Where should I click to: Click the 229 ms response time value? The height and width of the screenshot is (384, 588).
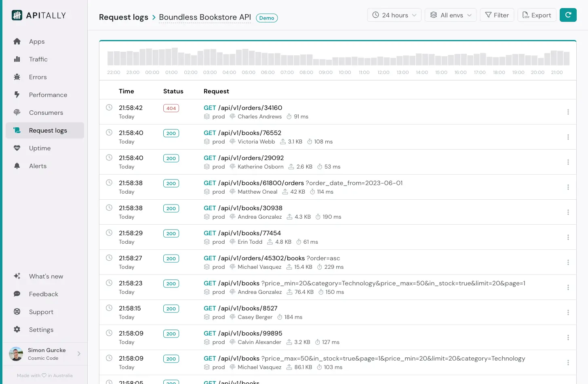334,267
